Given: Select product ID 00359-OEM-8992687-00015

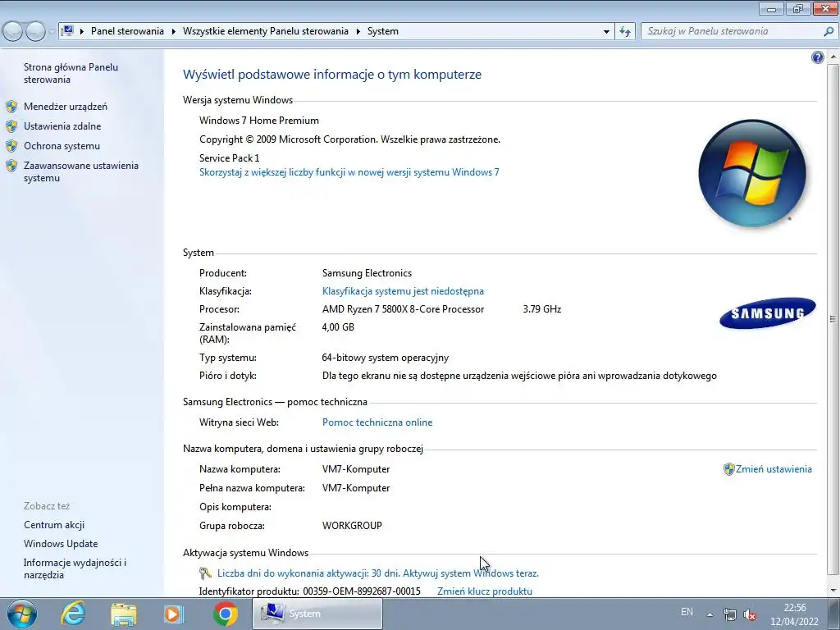Looking at the screenshot, I should point(362,591).
